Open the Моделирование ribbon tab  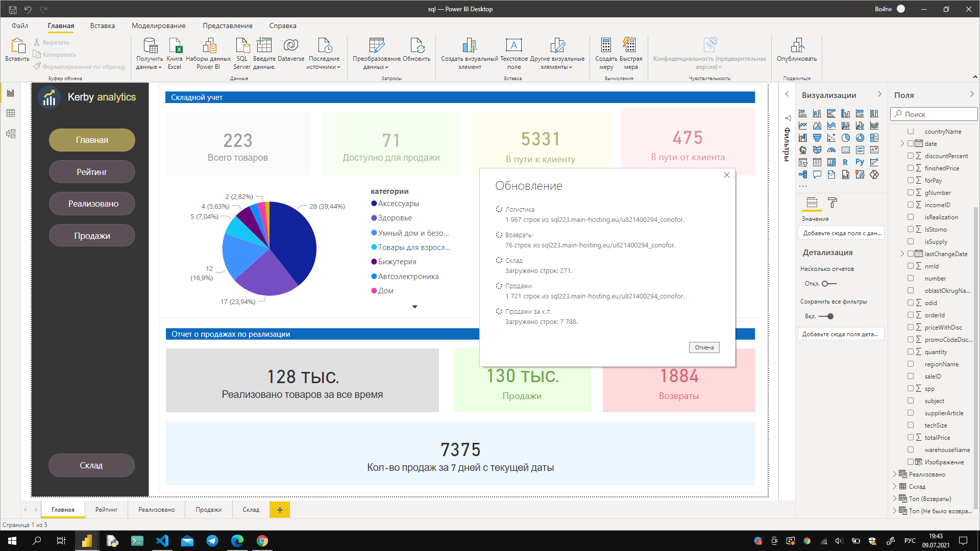pos(158,26)
